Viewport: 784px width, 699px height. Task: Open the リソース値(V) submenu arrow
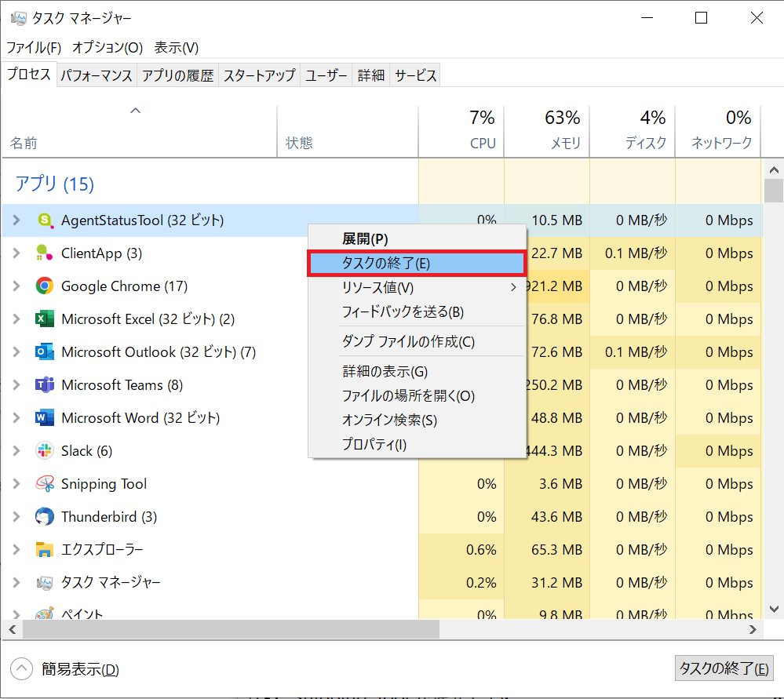point(513,287)
